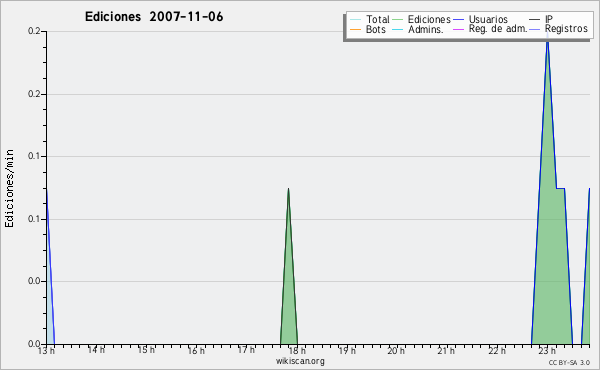Click the '14 h' x-axis label
The height and width of the screenshot is (370, 600).
tap(96, 350)
